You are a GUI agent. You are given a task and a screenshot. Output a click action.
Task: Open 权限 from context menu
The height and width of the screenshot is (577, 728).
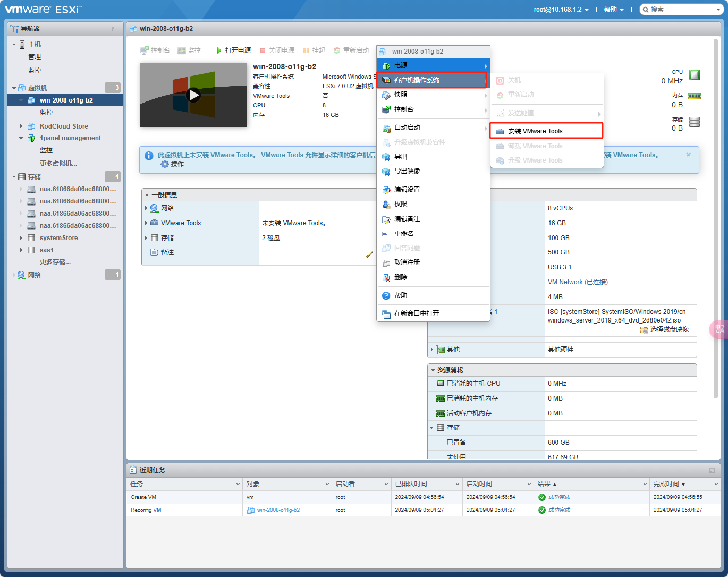[x=433, y=204]
